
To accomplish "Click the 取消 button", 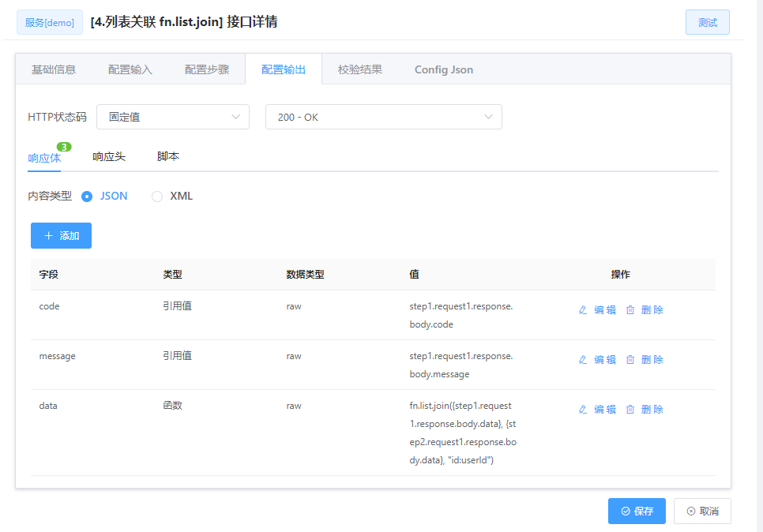I will pyautogui.click(x=701, y=511).
